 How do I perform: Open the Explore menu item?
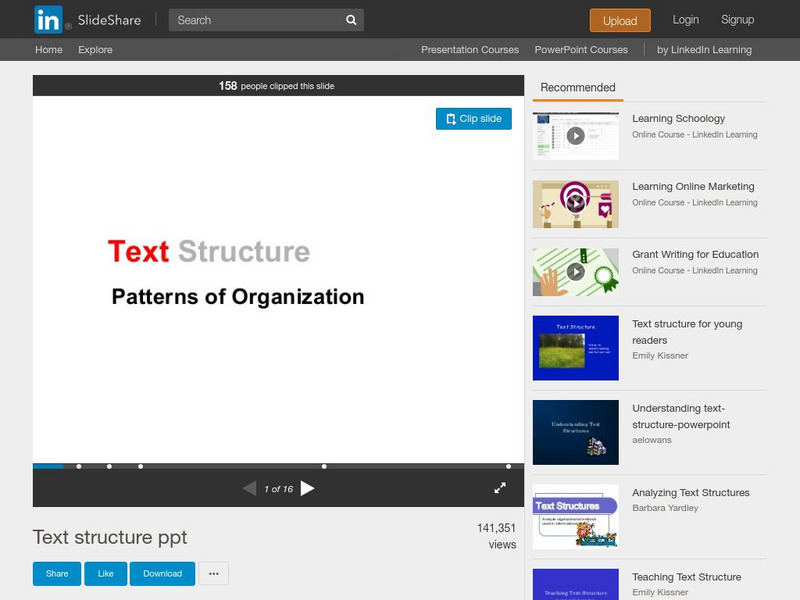[x=95, y=50]
